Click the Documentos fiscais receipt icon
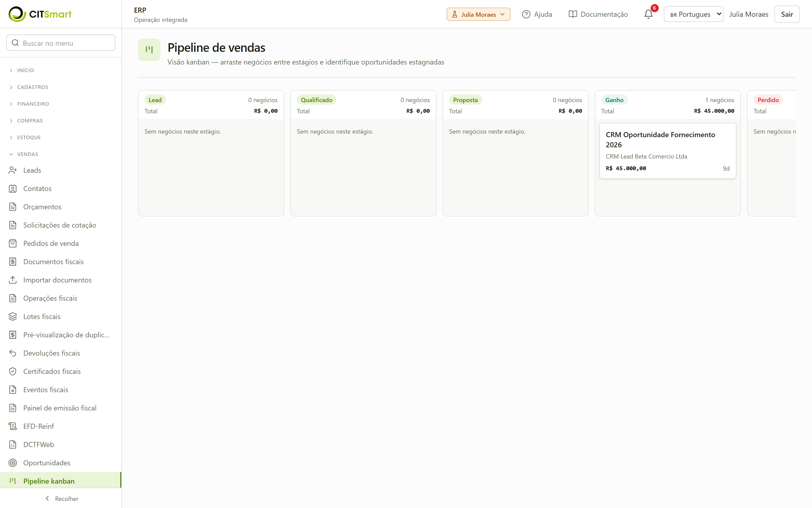The height and width of the screenshot is (508, 812). click(13, 262)
